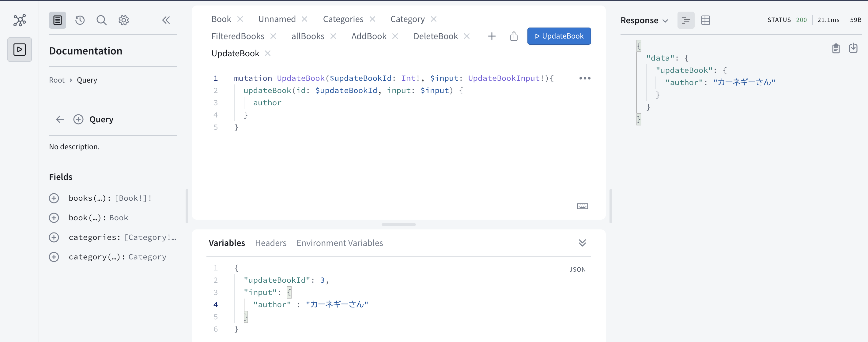The image size is (868, 342).
Task: Select the Headers tab
Action: pos(270,243)
